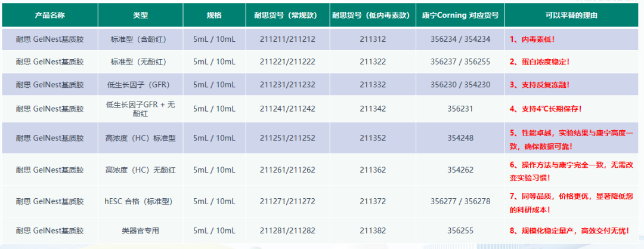Click catalog number 211281/211282
644x249 pixels.
pyautogui.click(x=288, y=231)
